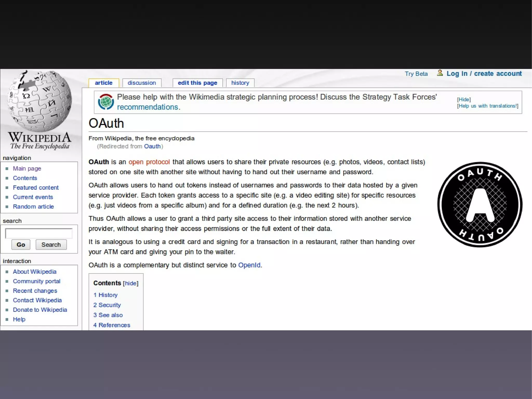Open the Try Beta link
This screenshot has width=532, height=399.
click(416, 74)
